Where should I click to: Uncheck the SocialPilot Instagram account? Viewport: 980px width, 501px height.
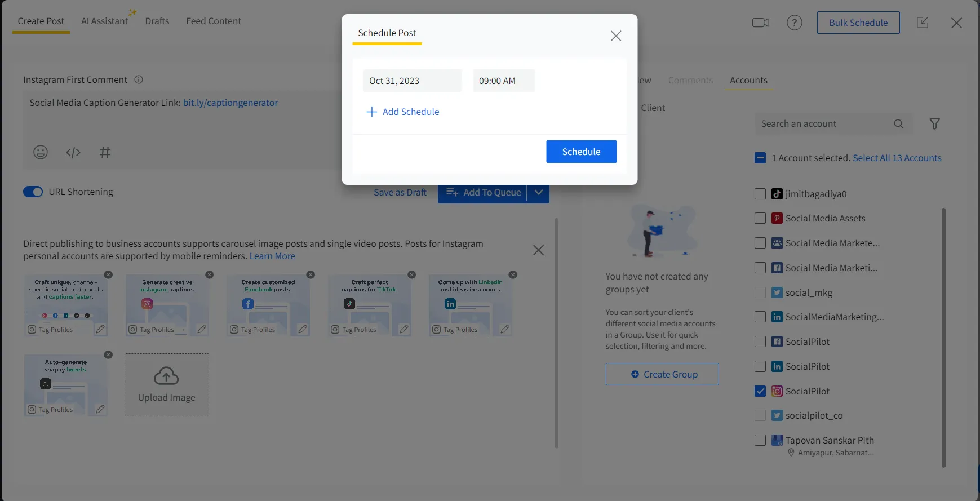[x=760, y=391]
